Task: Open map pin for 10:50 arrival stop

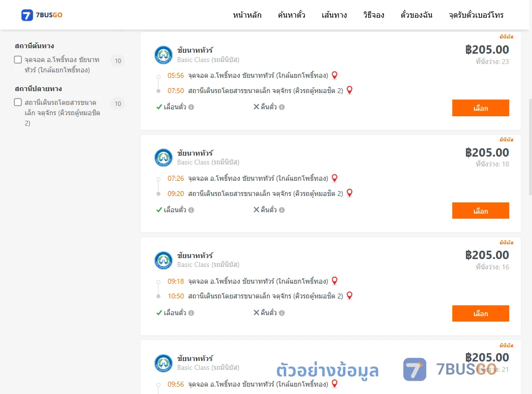Action: click(349, 296)
